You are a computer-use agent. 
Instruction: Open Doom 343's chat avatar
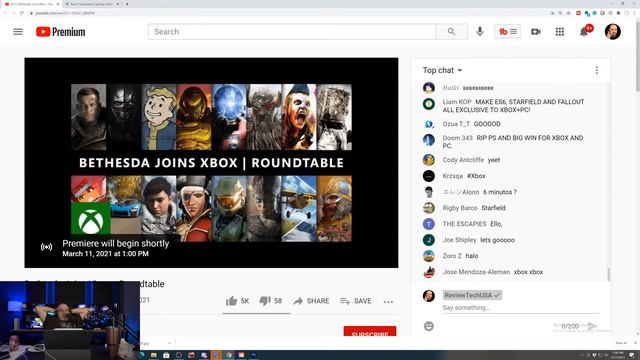[x=429, y=140]
